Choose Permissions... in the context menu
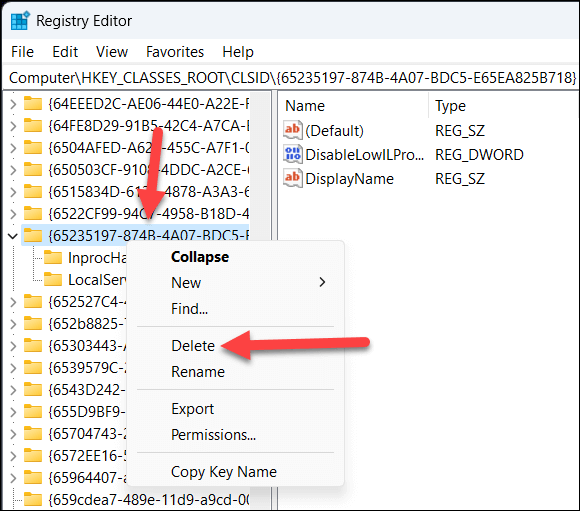 pyautogui.click(x=235, y=435)
